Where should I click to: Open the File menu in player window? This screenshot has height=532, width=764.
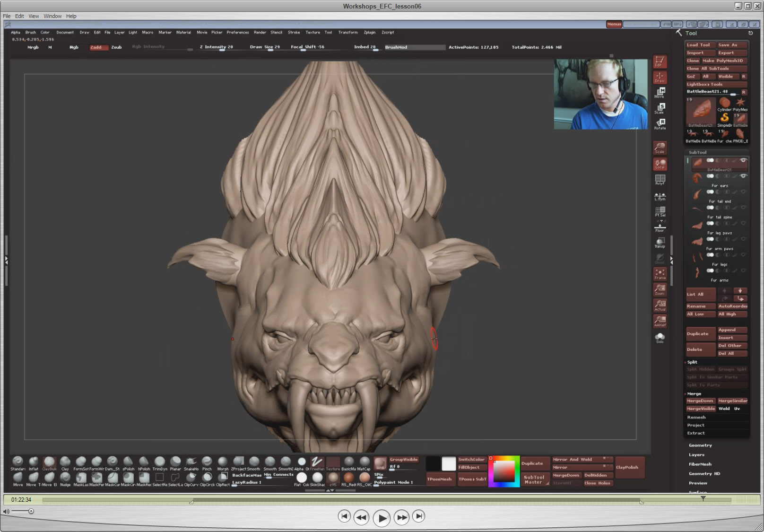point(7,16)
